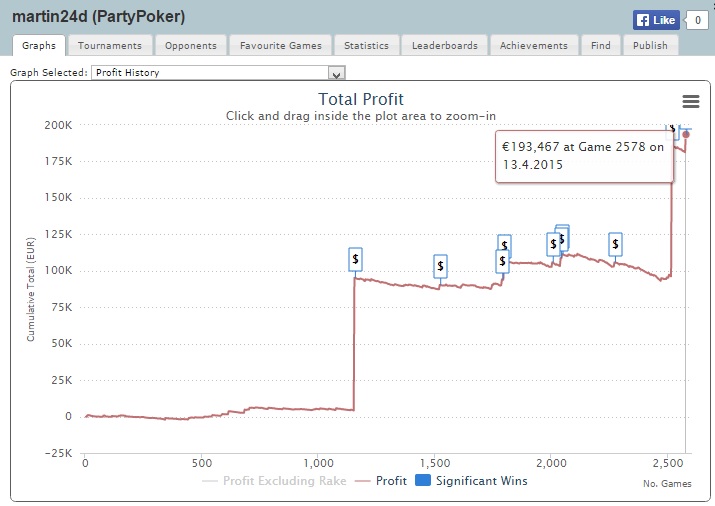Open the Publish tab
This screenshot has height=506, width=715.
(650, 46)
